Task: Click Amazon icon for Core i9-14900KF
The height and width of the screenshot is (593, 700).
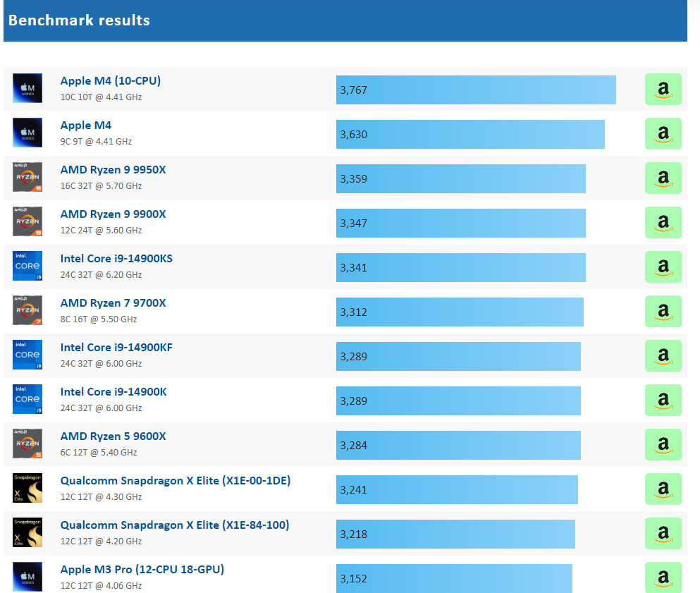Action: coord(663,356)
